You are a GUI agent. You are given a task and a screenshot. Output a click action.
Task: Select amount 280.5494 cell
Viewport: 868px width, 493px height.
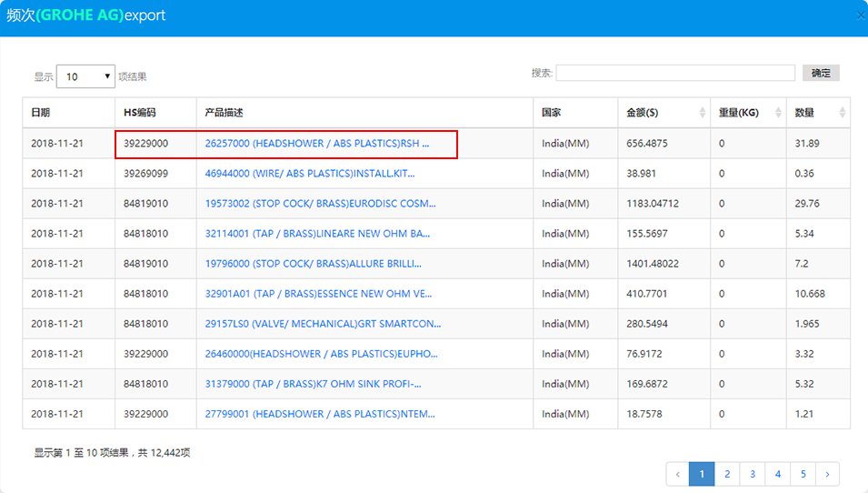[x=664, y=324]
